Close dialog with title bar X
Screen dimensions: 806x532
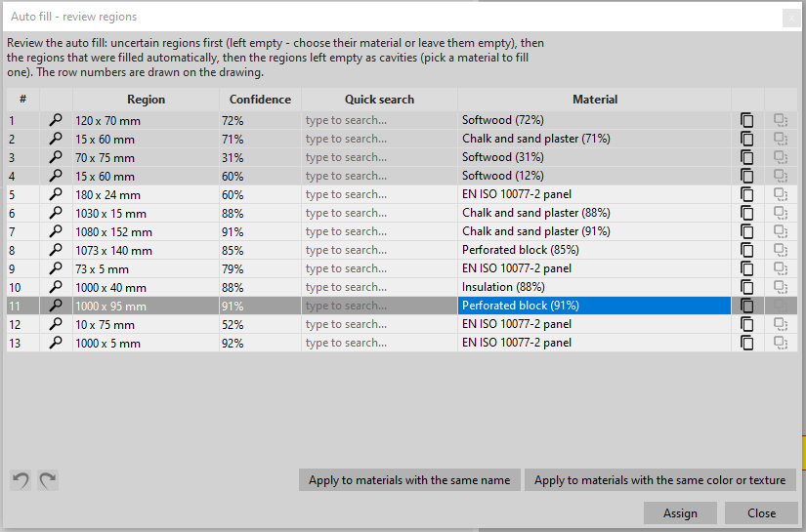point(791,18)
